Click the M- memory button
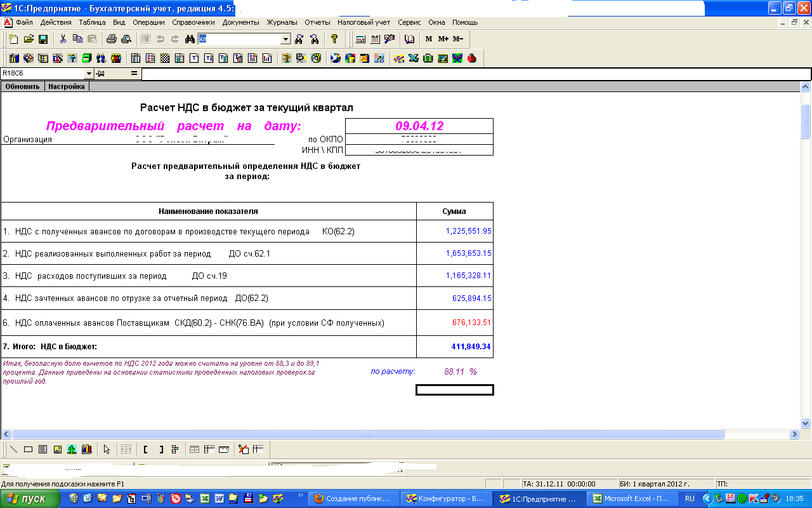 pyautogui.click(x=458, y=39)
